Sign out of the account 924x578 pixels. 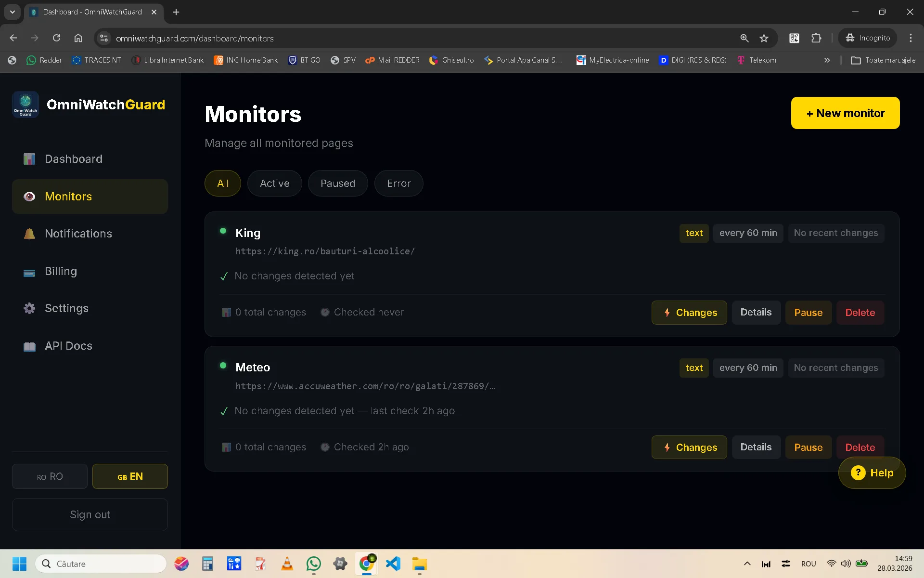(90, 515)
